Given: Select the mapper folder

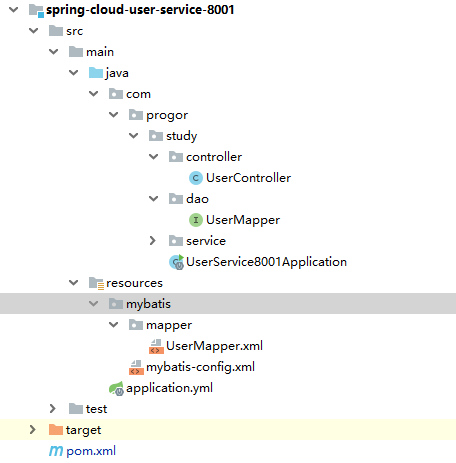Looking at the screenshot, I should click(169, 325).
